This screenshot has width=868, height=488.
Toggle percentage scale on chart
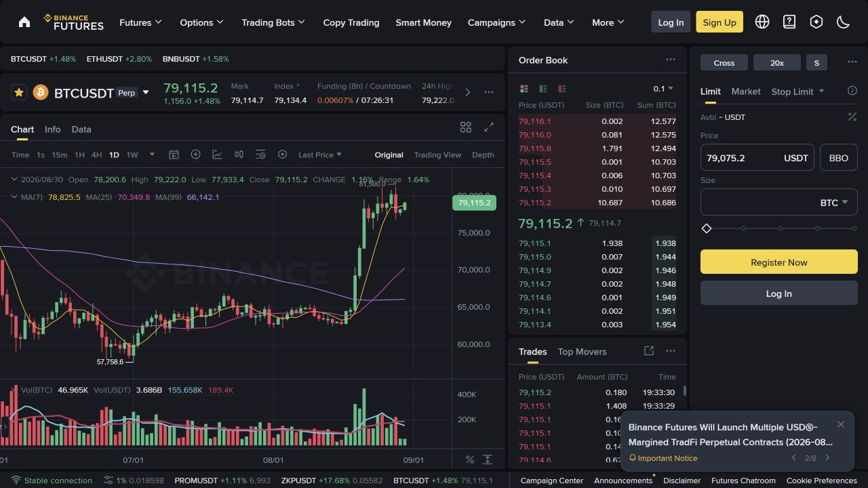[x=469, y=460]
